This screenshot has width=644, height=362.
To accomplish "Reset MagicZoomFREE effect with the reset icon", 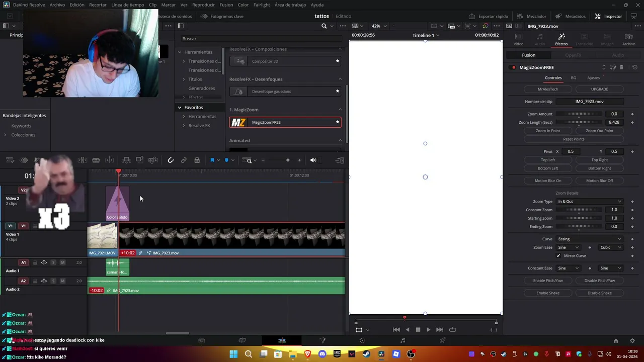I will pyautogui.click(x=635, y=67).
